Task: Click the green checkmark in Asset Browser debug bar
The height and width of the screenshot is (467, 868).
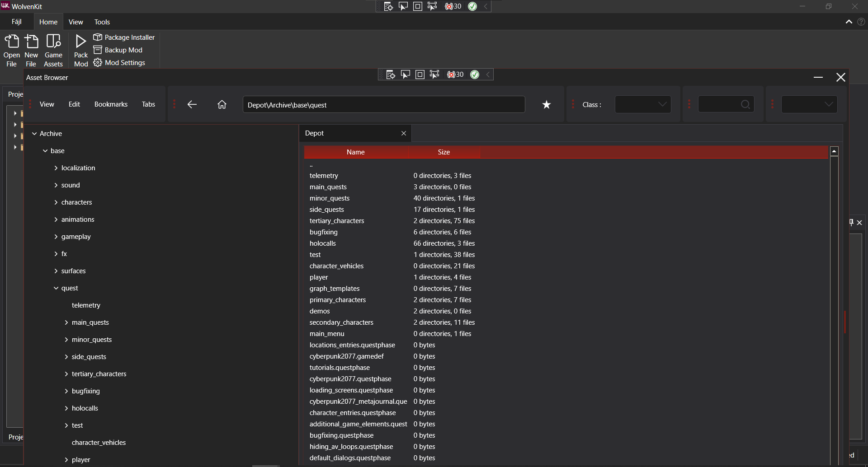Action: click(475, 75)
